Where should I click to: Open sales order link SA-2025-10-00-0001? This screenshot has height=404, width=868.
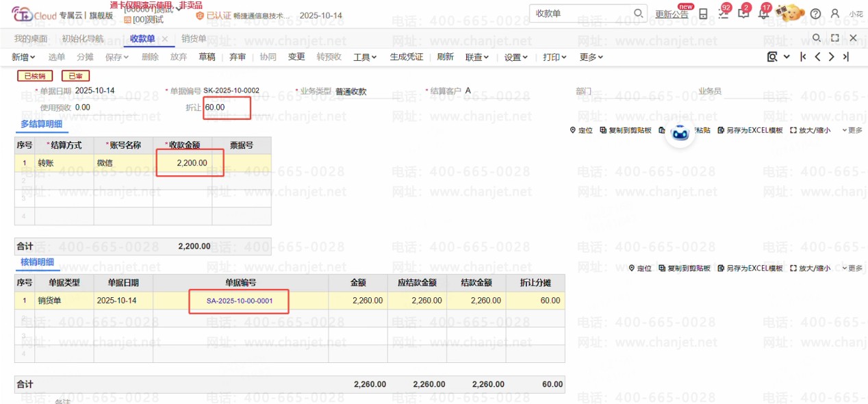[x=240, y=301]
